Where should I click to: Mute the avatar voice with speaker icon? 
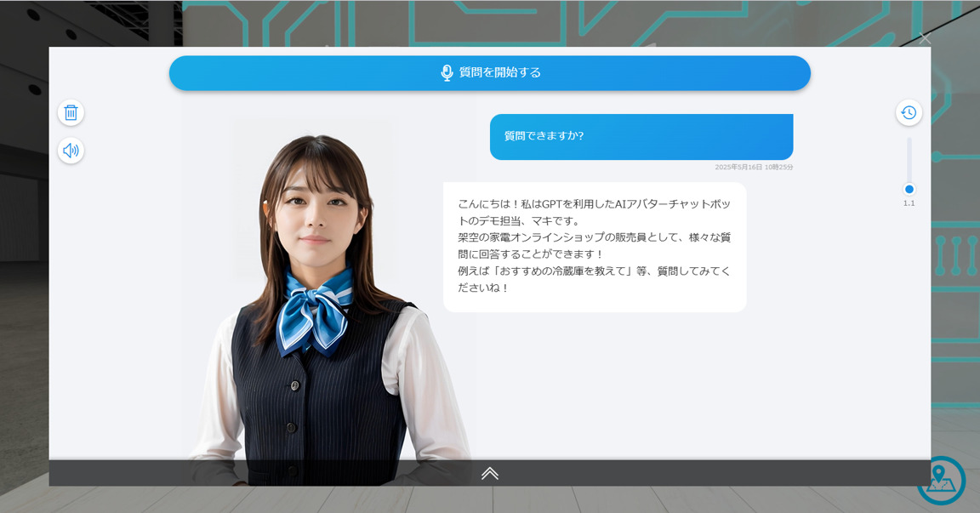point(71,151)
